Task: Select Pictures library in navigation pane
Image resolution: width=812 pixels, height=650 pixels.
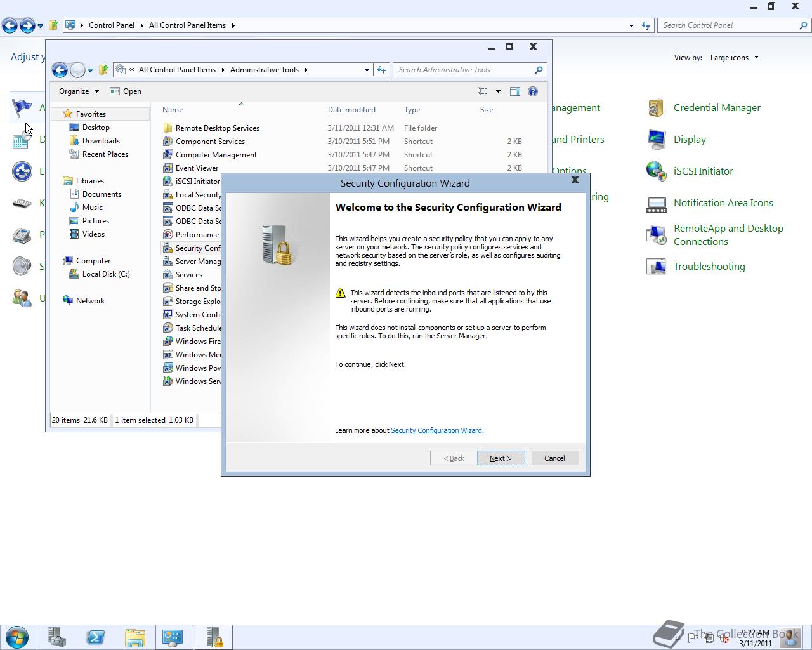Action: tap(95, 221)
